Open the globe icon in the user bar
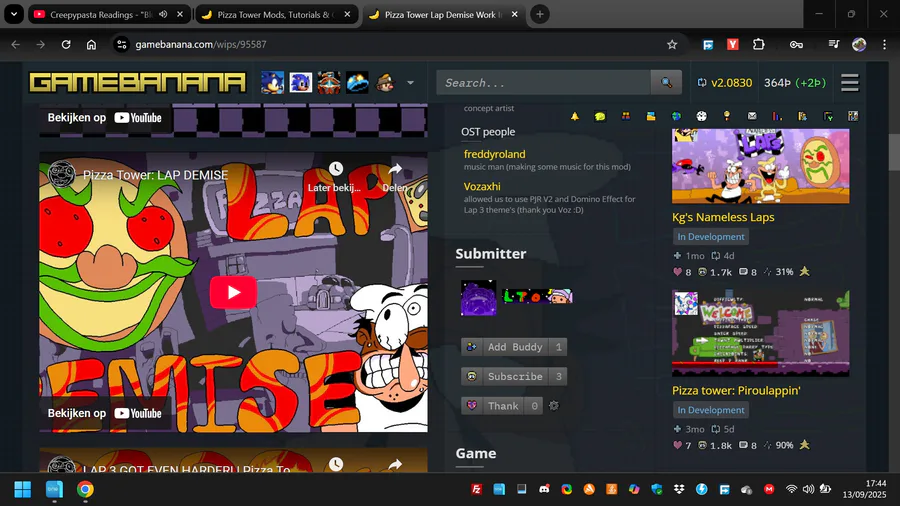Screen dimensions: 900x506 click(676, 116)
